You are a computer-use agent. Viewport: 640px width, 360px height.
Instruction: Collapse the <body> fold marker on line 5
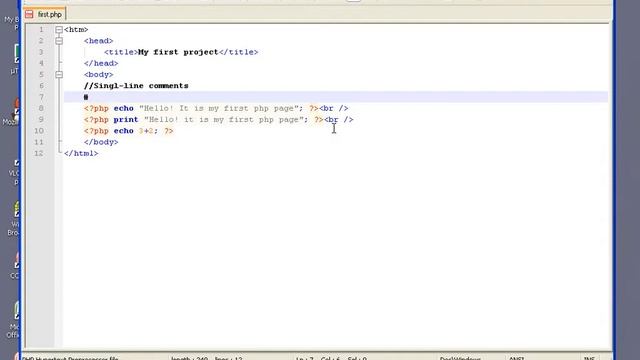tap(59, 75)
